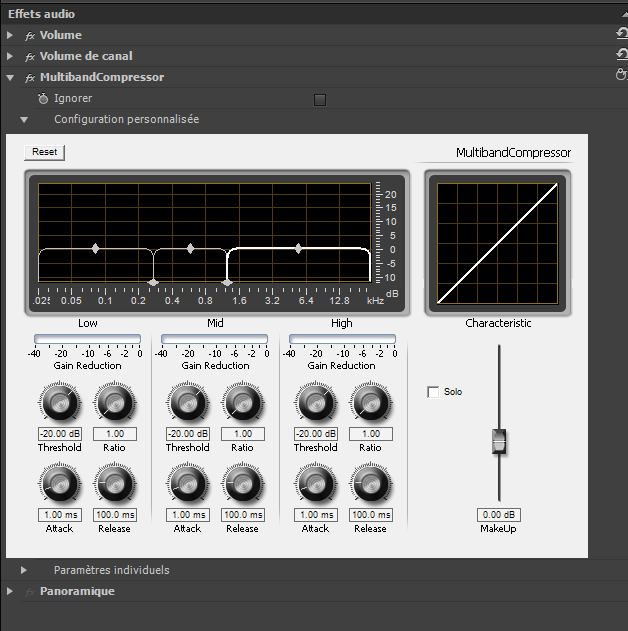Collapse Configuration personnalisée section
This screenshot has width=628, height=631.
coord(24,120)
